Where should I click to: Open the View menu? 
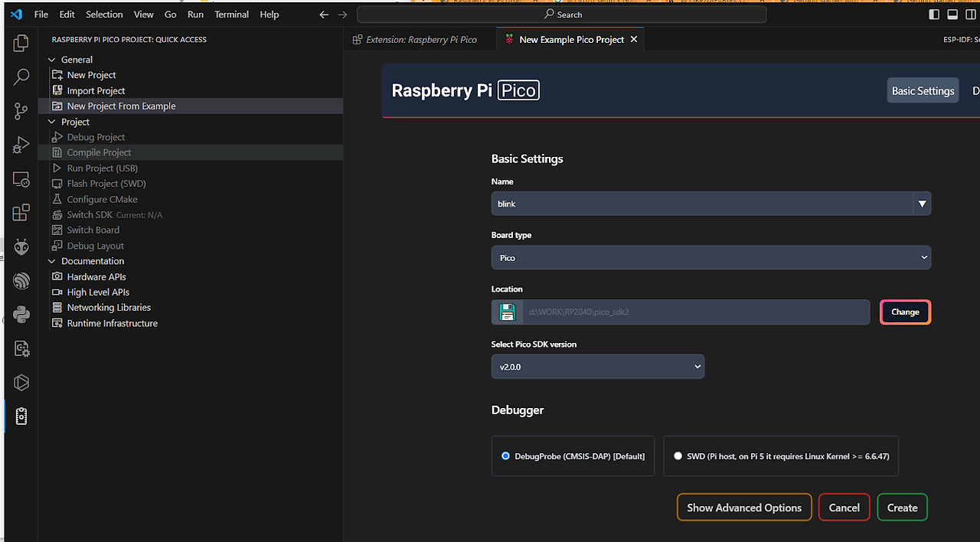(144, 15)
